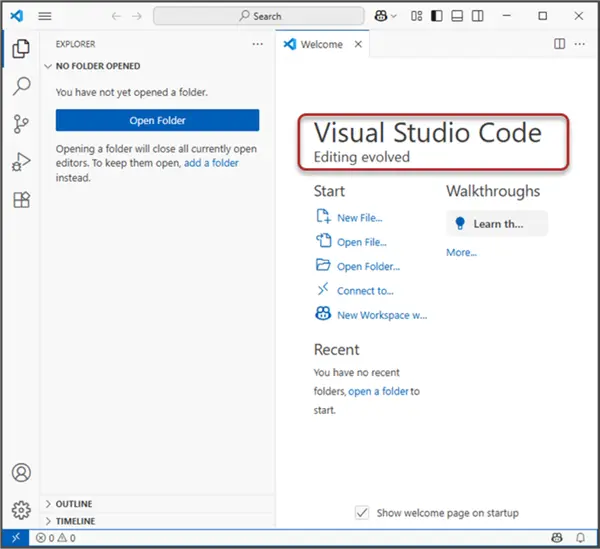600x549 pixels.
Task: Collapse the No Folder Opened section
Action: pyautogui.click(x=98, y=66)
